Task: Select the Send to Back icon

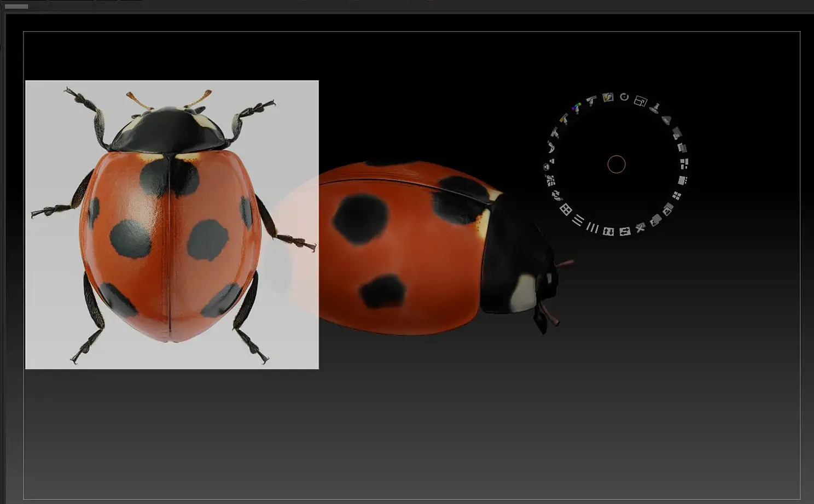Action: [x=655, y=220]
